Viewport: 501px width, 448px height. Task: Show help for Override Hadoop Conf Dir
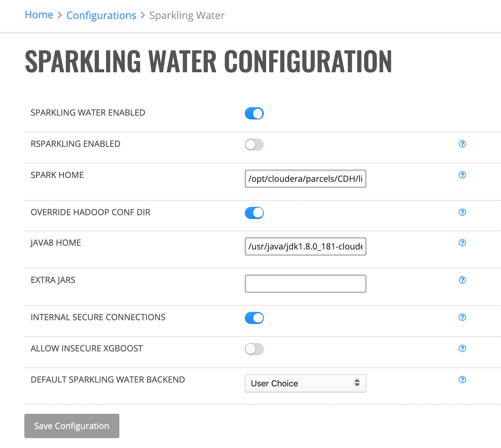click(x=462, y=212)
